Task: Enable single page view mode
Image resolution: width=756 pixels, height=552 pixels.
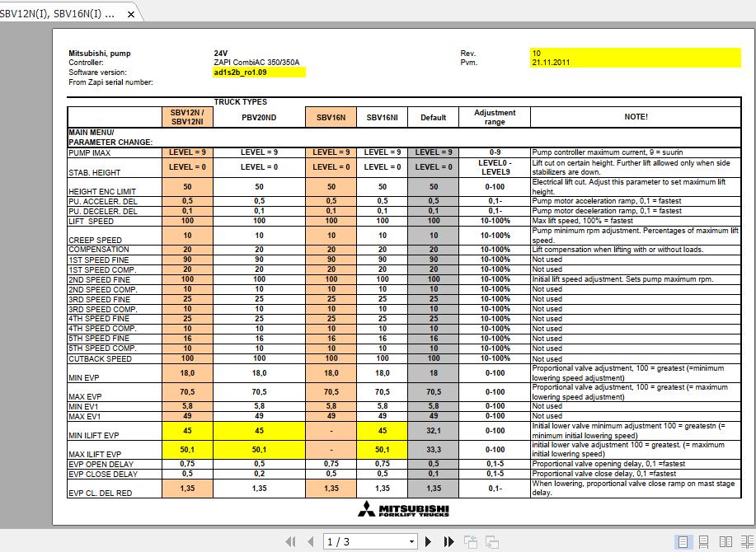Action: click(683, 541)
